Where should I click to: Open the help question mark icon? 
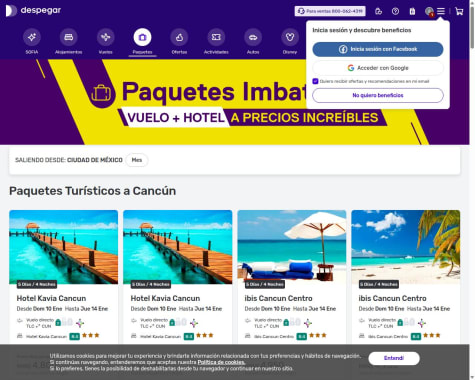click(x=395, y=11)
